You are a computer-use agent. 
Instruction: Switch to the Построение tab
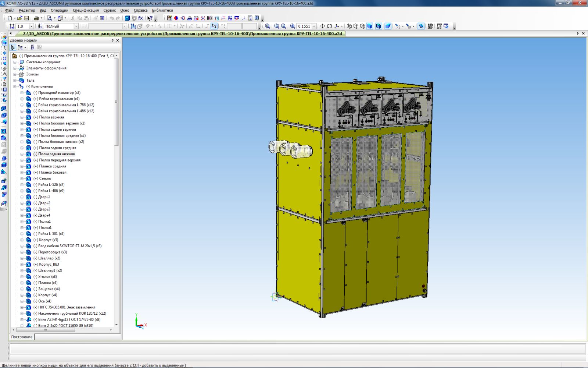click(x=22, y=337)
